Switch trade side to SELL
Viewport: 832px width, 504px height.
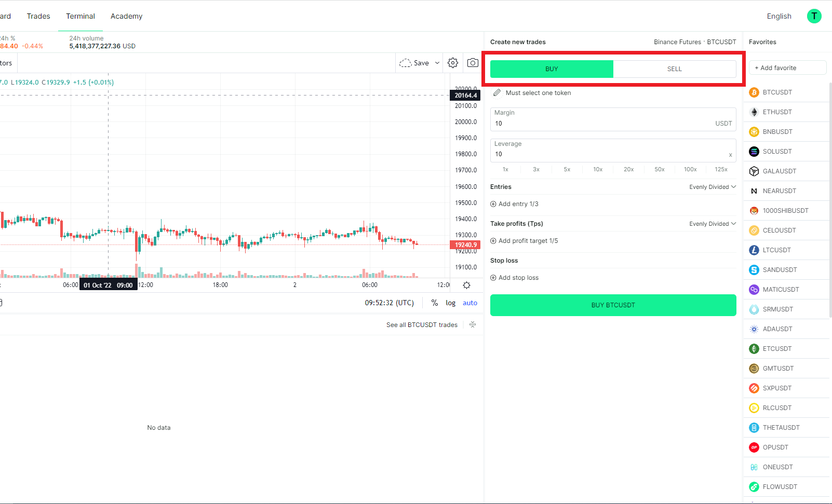coord(674,69)
